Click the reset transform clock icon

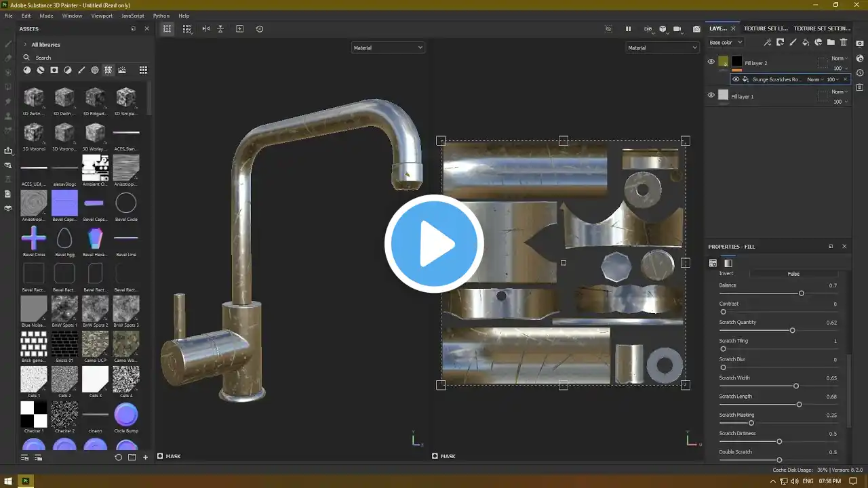tap(259, 28)
